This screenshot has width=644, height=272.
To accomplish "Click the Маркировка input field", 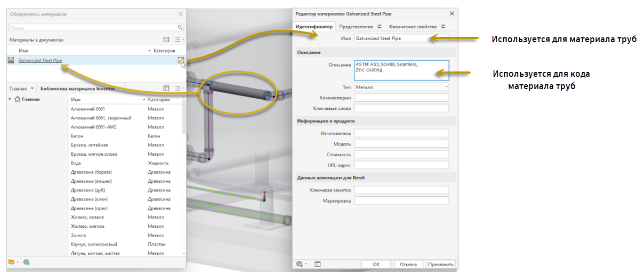I will [401, 201].
